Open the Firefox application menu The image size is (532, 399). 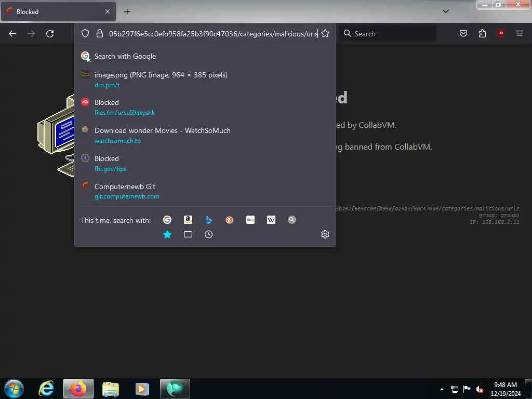(x=520, y=33)
